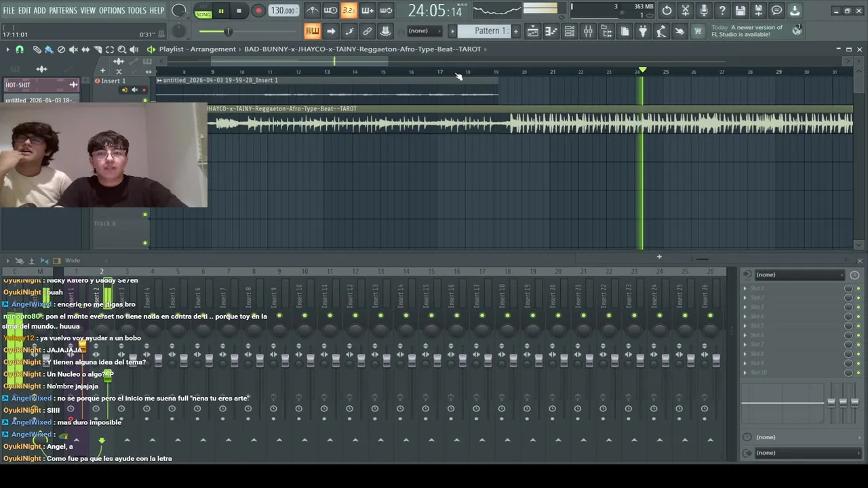Expand the Slot 5 effect arrow
The image size is (868, 488).
tap(745, 326)
